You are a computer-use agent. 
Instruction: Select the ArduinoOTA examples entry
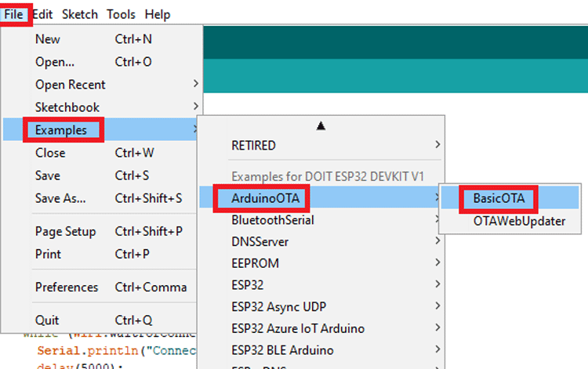[x=320, y=198]
